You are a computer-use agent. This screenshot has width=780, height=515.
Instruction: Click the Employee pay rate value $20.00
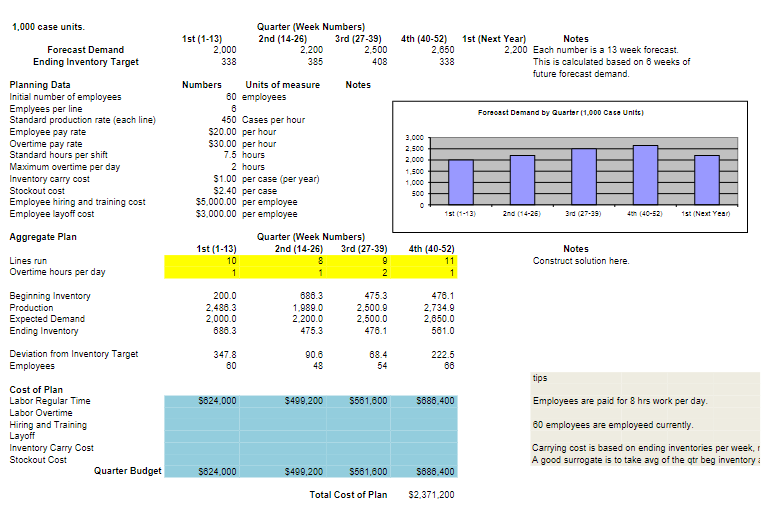pos(222,132)
